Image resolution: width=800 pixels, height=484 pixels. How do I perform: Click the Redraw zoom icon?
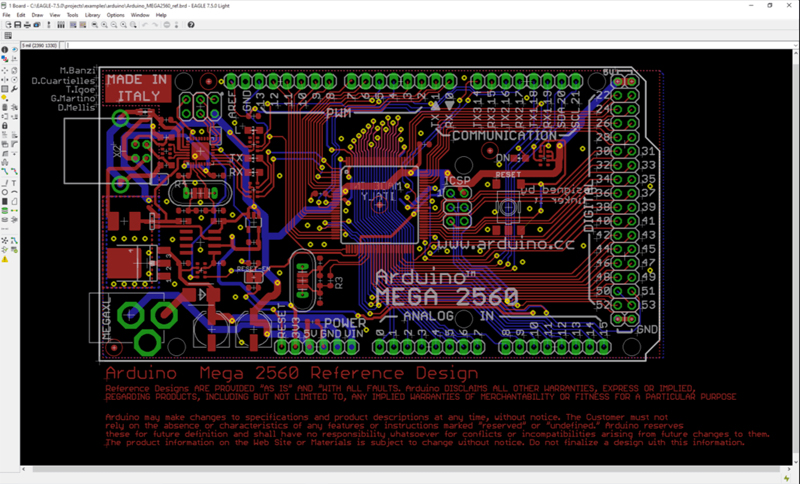pos(123,24)
